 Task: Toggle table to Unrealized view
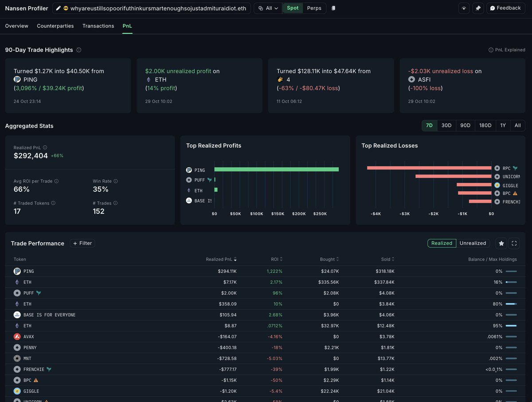473,243
